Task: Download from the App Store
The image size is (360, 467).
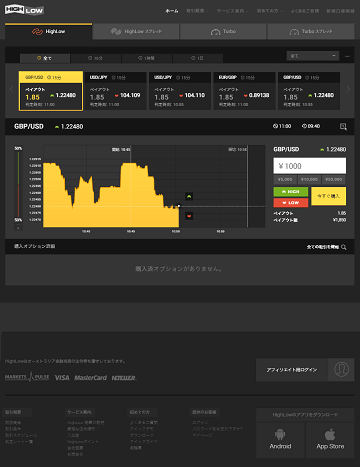Action: (330, 440)
